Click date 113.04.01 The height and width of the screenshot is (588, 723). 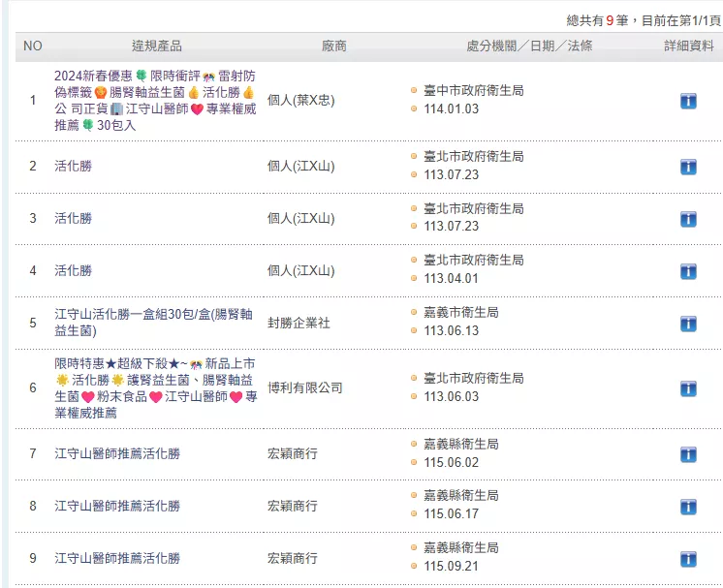(452, 279)
